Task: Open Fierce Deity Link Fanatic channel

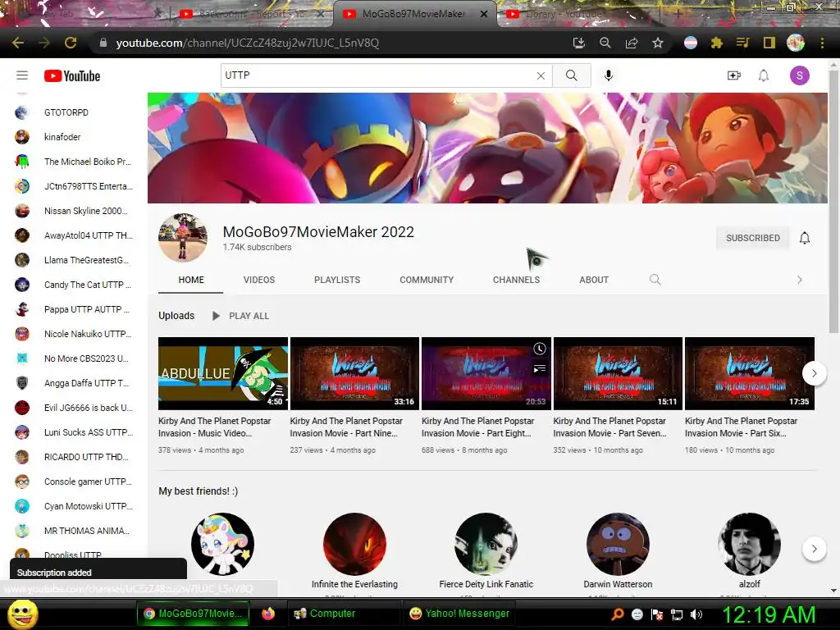Action: [x=486, y=551]
